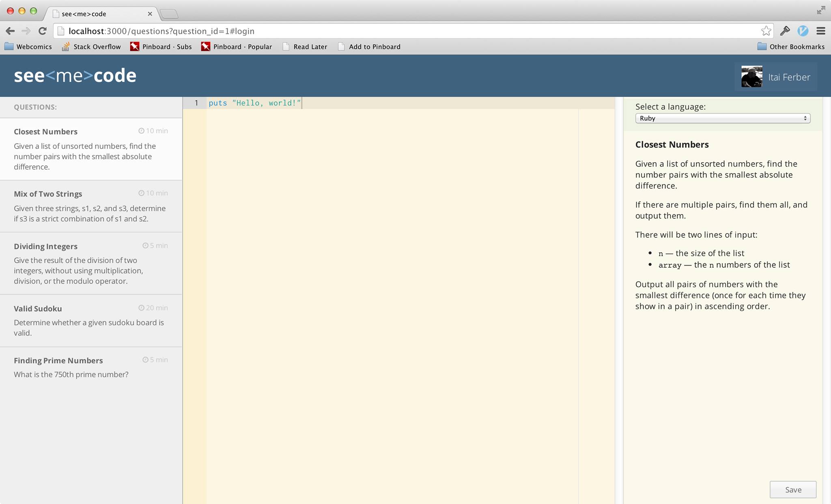
Task: Open the key-shaped extension icon
Action: 785,31
